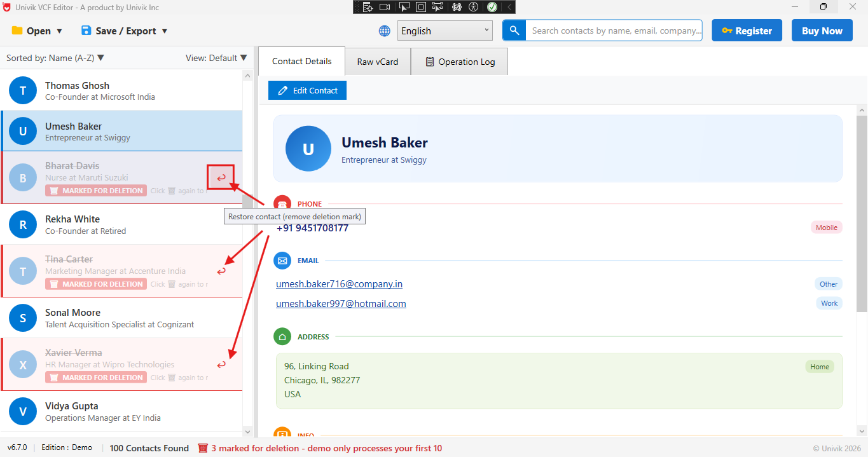Click the faded B avatar of Bharat Davis
Image resolution: width=868 pixels, height=457 pixels.
tap(23, 178)
